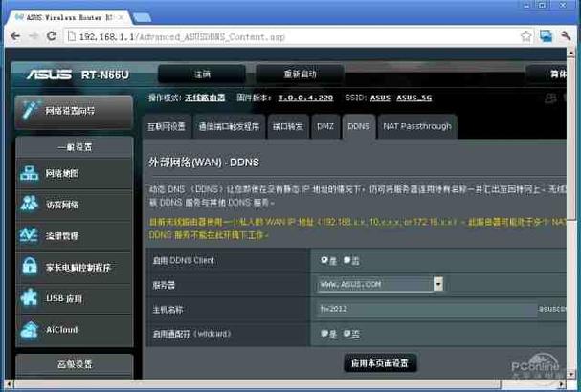The width and height of the screenshot is (581, 392).
Task: Open the NAT Passthrough tab
Action: pos(417,126)
